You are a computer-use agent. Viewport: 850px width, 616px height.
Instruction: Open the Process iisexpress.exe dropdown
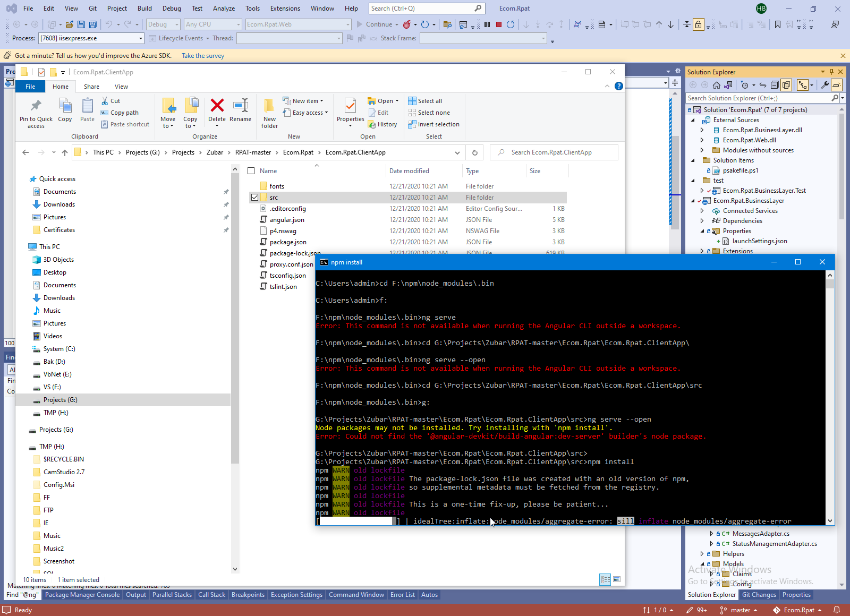(141, 38)
